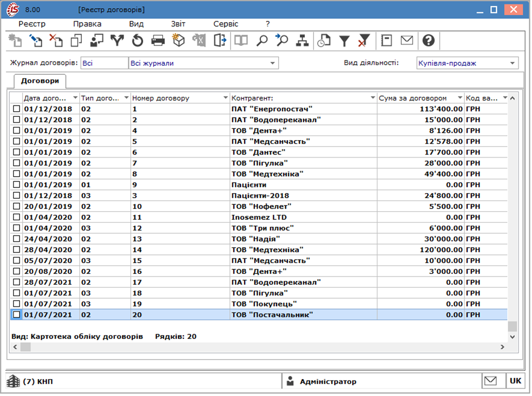
Task: Open the Сервіс menu
Action: [x=226, y=24]
